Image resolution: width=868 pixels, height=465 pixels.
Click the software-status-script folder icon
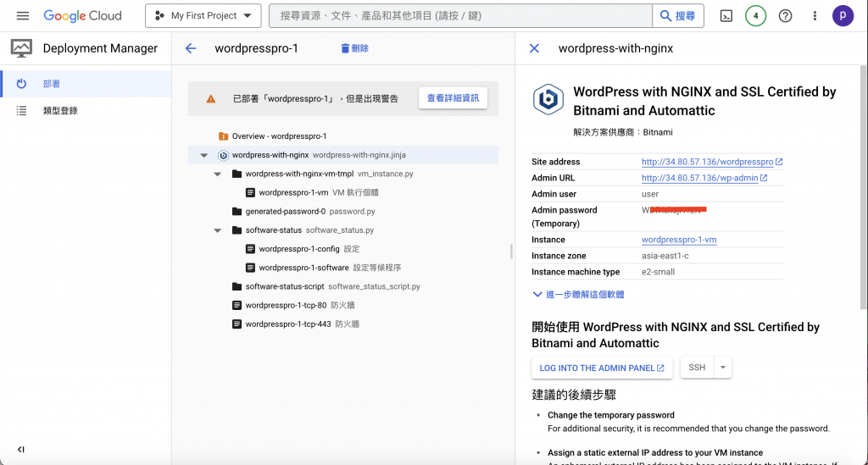pos(237,286)
